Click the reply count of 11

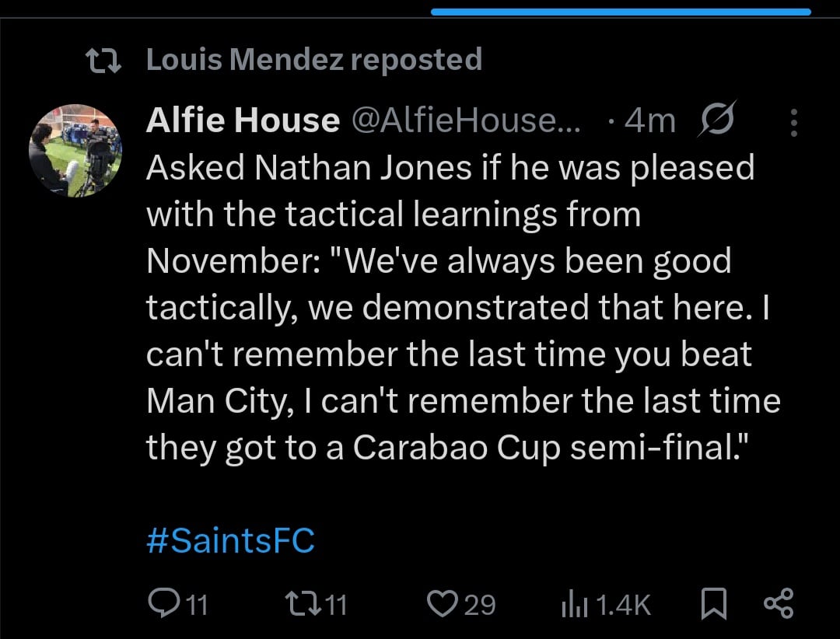[197, 605]
